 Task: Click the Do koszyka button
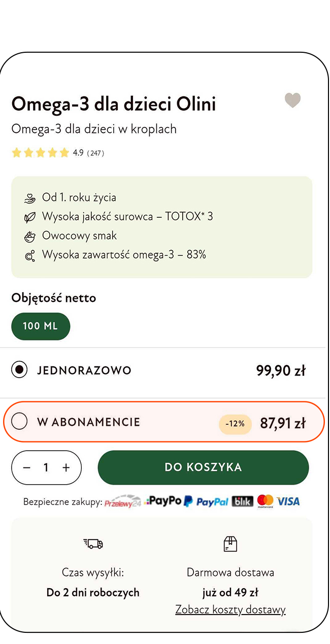(x=203, y=467)
